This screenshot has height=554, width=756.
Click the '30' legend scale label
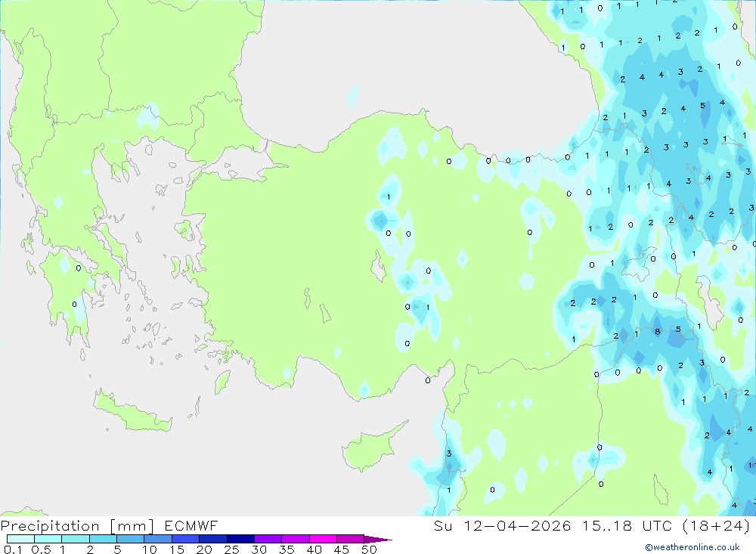(x=259, y=549)
